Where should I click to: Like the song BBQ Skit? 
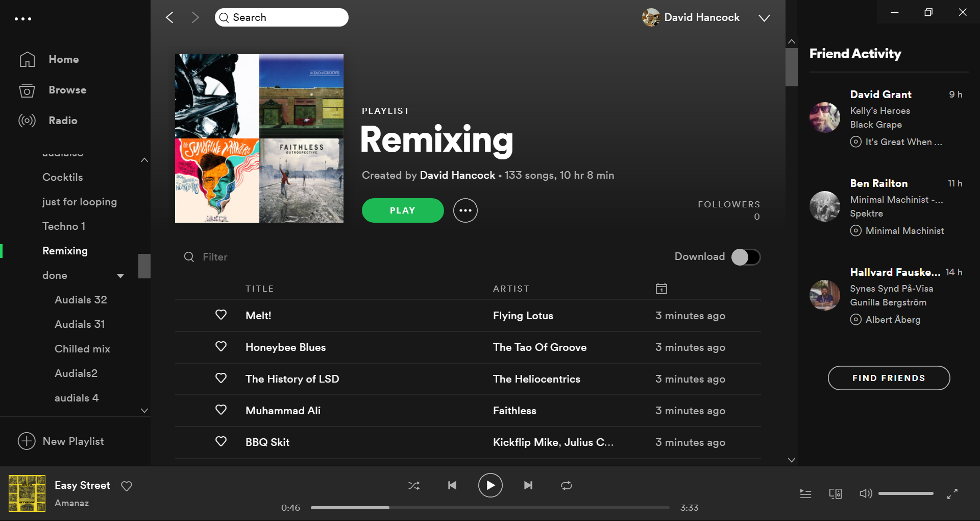(x=221, y=442)
